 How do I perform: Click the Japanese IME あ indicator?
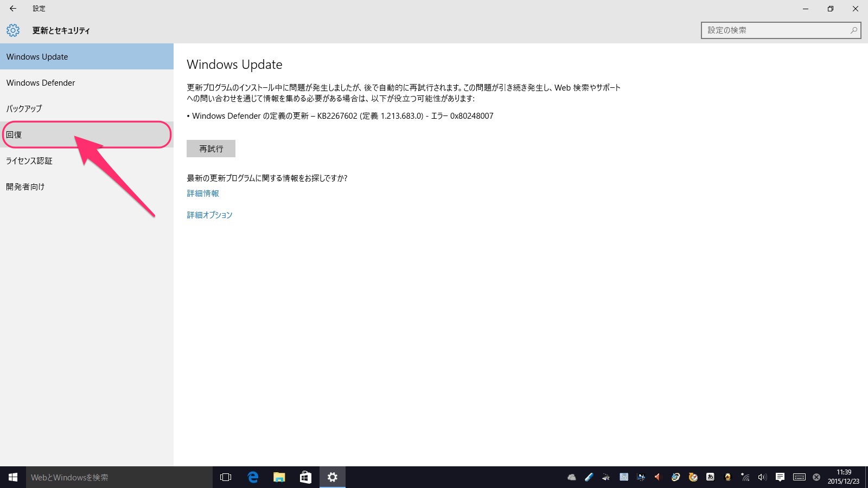click(710, 477)
